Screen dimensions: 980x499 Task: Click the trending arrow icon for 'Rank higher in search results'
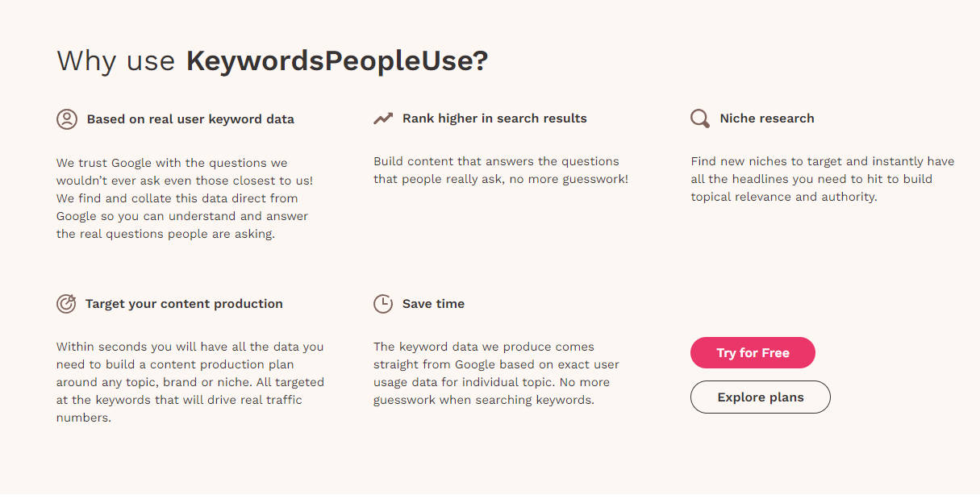coord(383,117)
